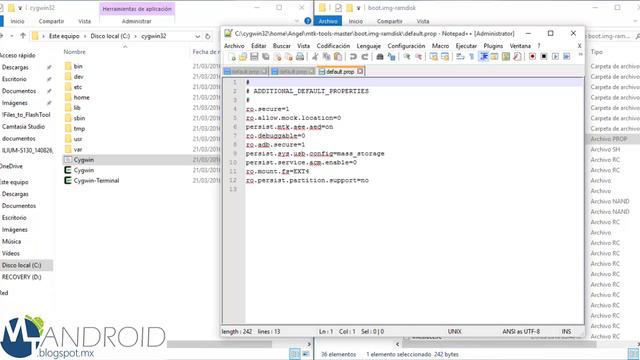Click the Close All toolbar icon
This screenshot has width=640, height=360.
(289, 57)
